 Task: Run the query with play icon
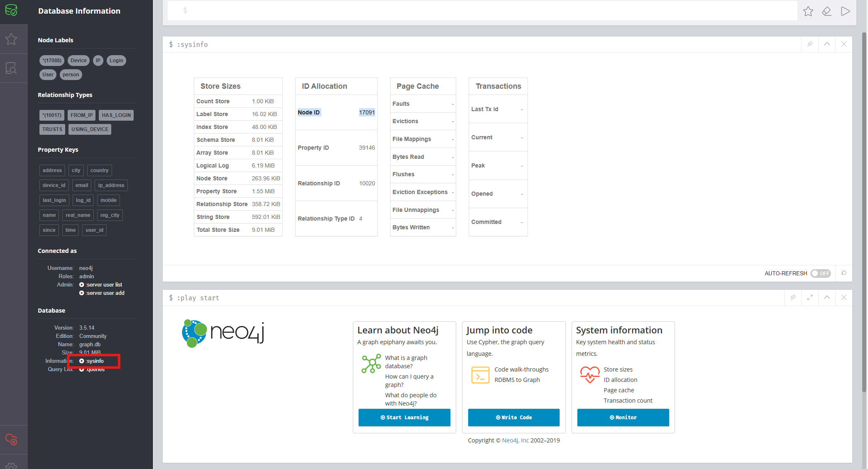(x=845, y=11)
